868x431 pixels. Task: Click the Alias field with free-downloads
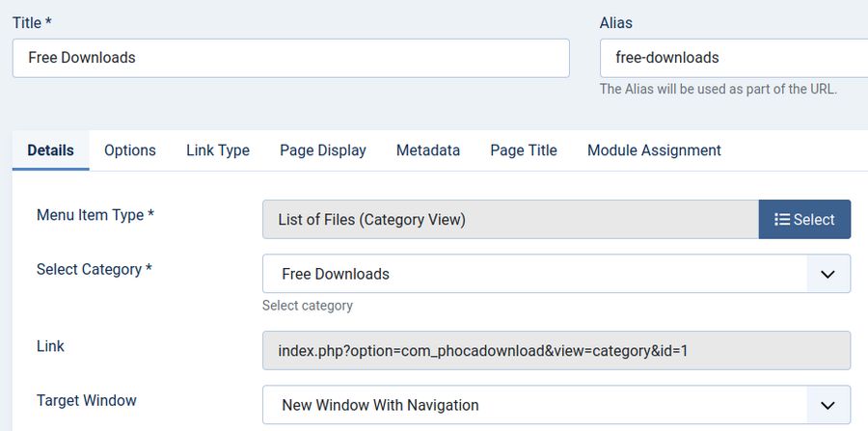(733, 58)
